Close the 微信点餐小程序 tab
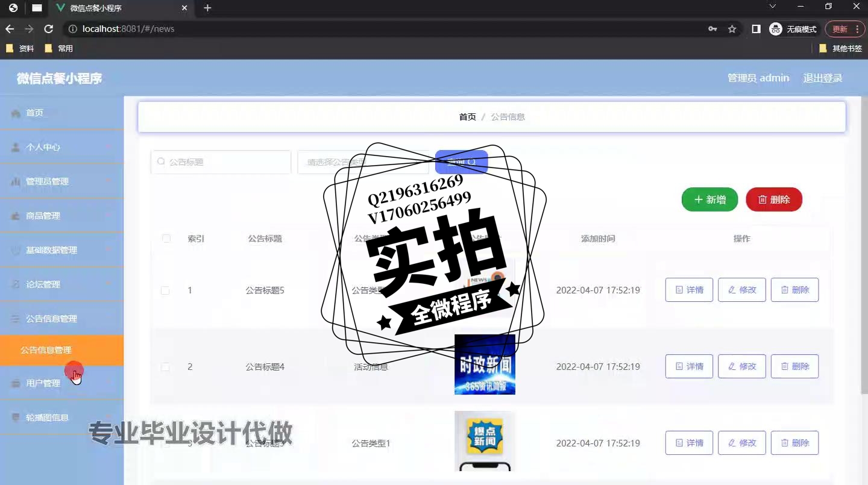The image size is (868, 485). [184, 8]
